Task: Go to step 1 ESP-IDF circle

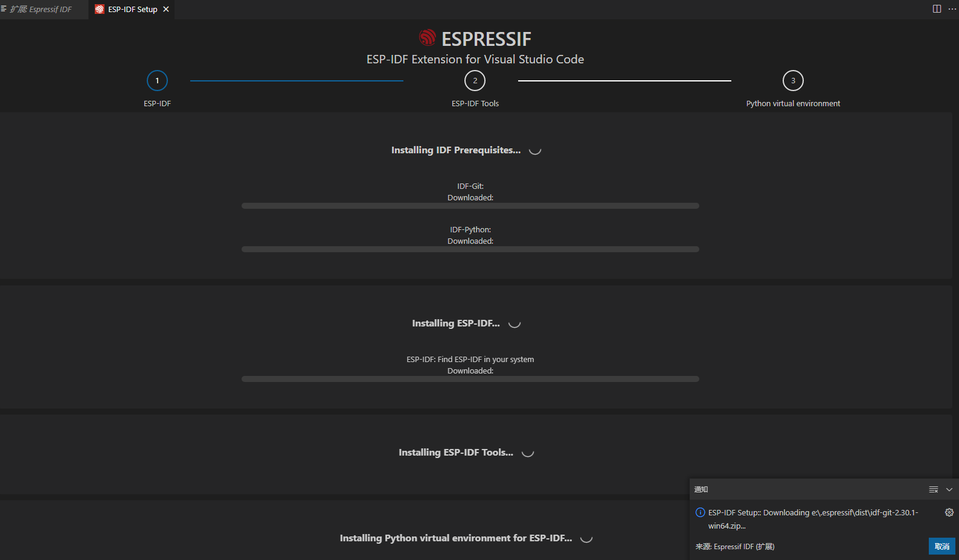Action: coord(157,80)
